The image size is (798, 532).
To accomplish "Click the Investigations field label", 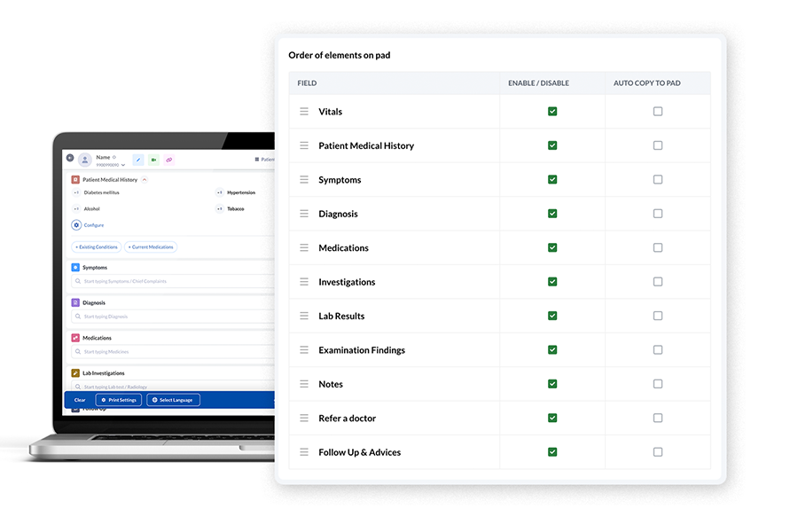I will [347, 282].
